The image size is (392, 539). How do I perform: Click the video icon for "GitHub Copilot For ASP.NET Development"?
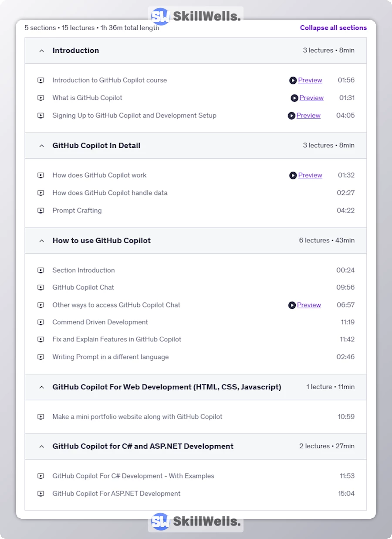tap(41, 493)
